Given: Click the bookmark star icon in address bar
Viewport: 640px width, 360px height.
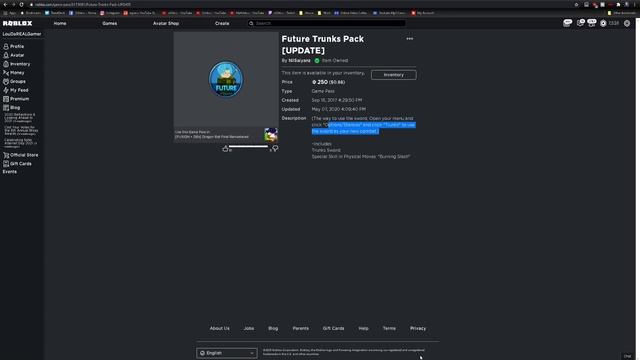Looking at the screenshot, I should tap(576, 4).
